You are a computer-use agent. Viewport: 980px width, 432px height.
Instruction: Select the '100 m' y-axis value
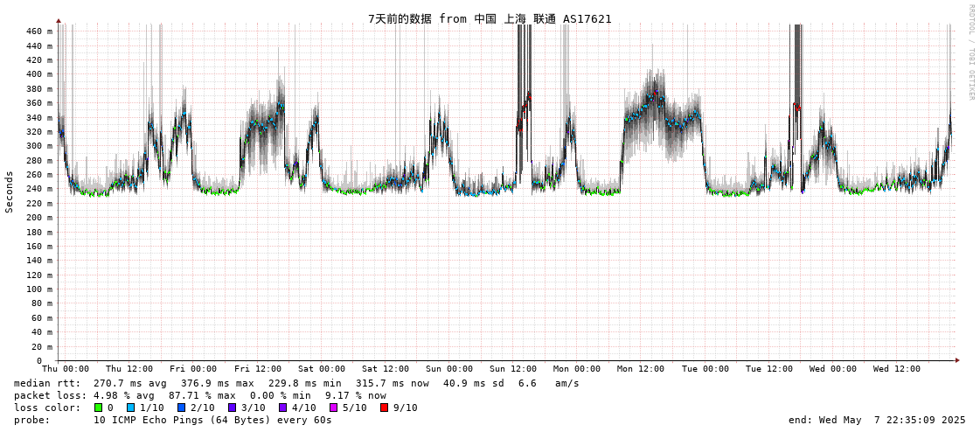tap(39, 289)
